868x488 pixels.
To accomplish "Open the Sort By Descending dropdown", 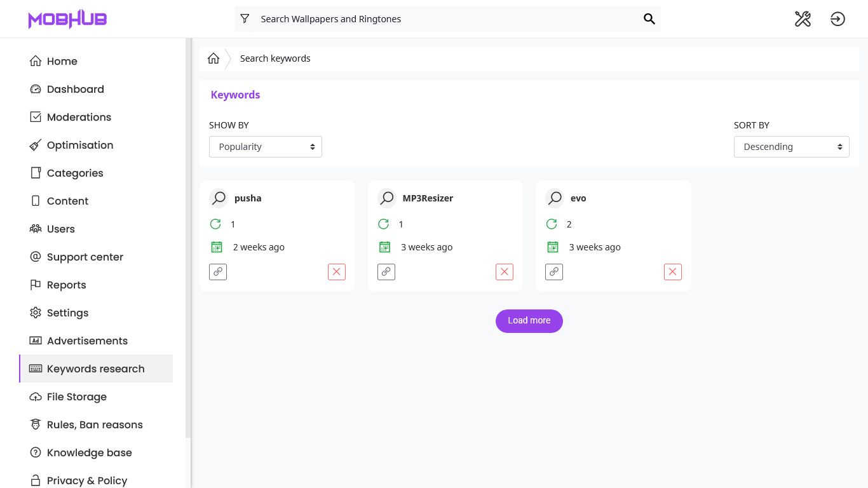I will 791,147.
